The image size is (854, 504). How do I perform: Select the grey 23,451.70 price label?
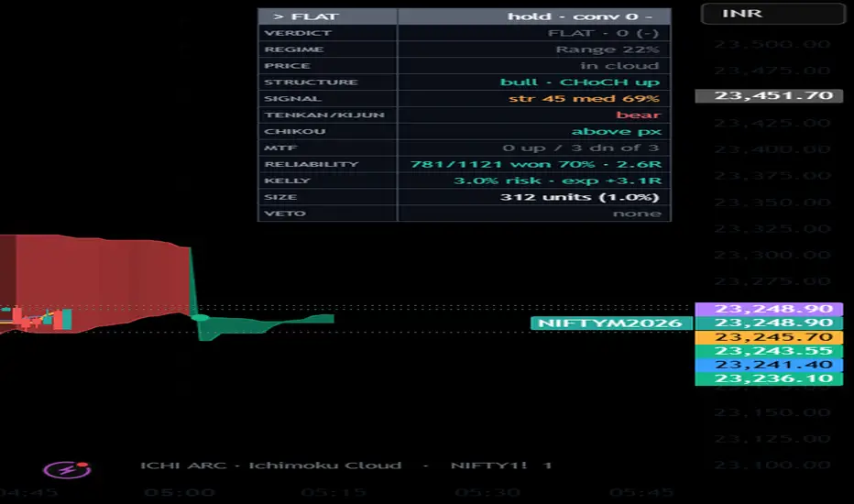click(x=769, y=96)
